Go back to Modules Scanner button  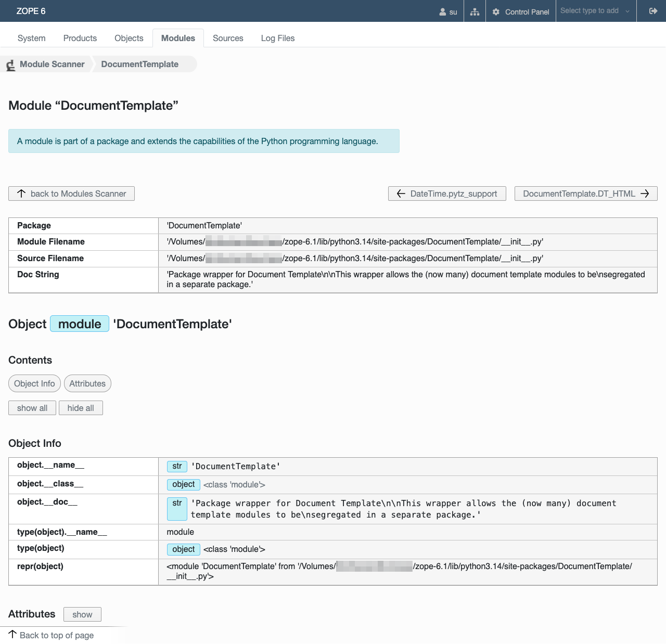pyautogui.click(x=71, y=194)
